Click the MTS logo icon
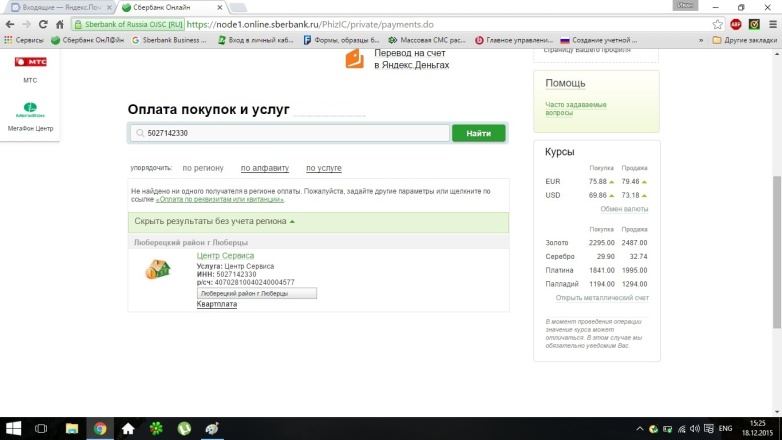Viewport: 782px width, 440px height. [28, 62]
